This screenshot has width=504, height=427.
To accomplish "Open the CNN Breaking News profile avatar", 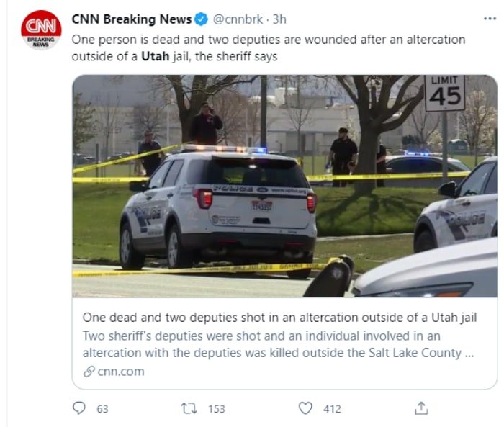I will point(41,30).
